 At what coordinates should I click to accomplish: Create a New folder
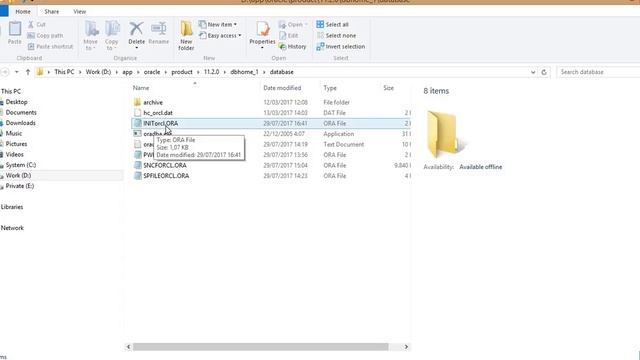pyautogui.click(x=186, y=36)
